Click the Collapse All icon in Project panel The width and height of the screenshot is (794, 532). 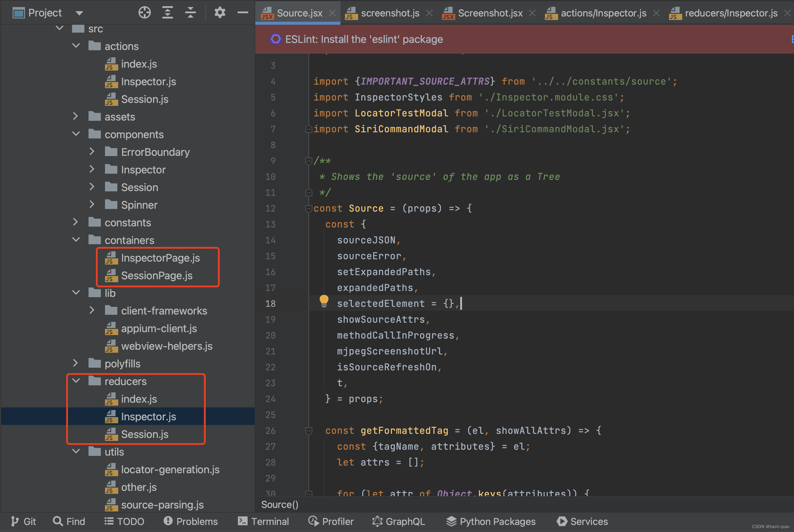point(191,13)
